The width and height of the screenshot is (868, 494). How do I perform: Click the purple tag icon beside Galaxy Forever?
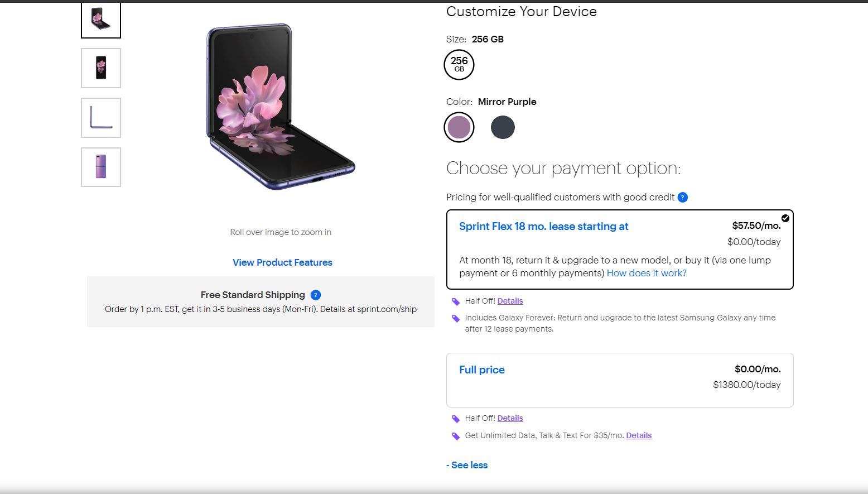[x=456, y=319]
